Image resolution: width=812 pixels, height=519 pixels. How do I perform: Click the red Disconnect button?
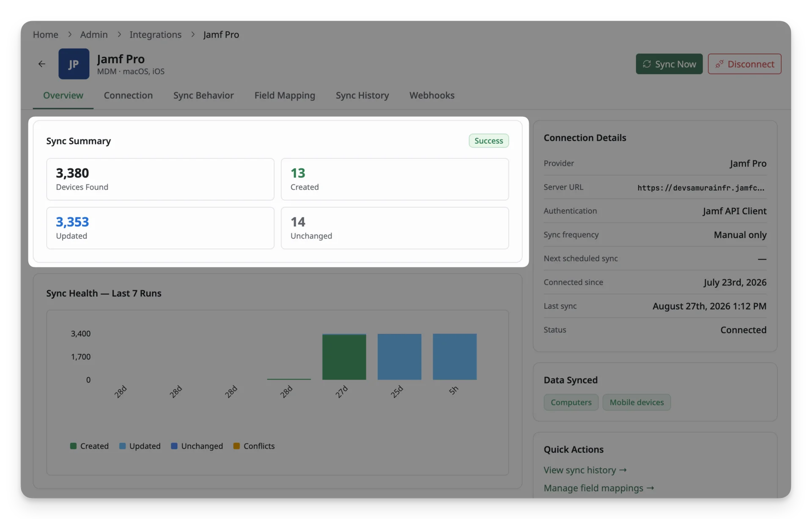[744, 64]
